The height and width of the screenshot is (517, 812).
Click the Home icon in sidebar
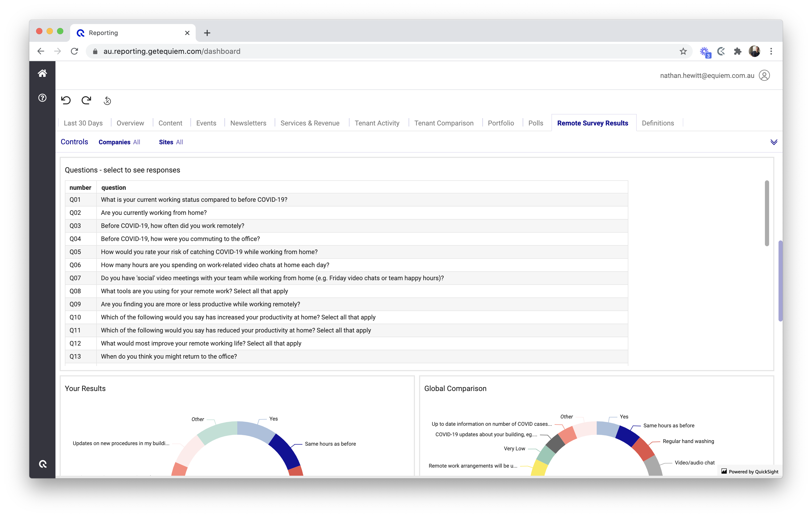pyautogui.click(x=42, y=73)
